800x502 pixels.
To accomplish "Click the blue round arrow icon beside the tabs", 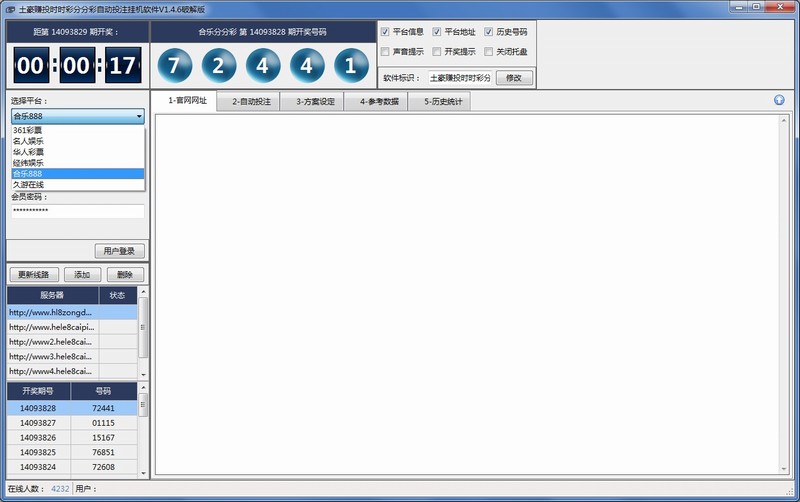I will [x=779, y=100].
